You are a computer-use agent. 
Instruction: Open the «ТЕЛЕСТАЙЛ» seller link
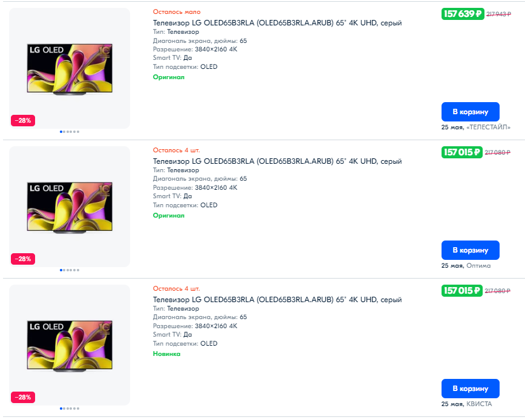coord(488,128)
